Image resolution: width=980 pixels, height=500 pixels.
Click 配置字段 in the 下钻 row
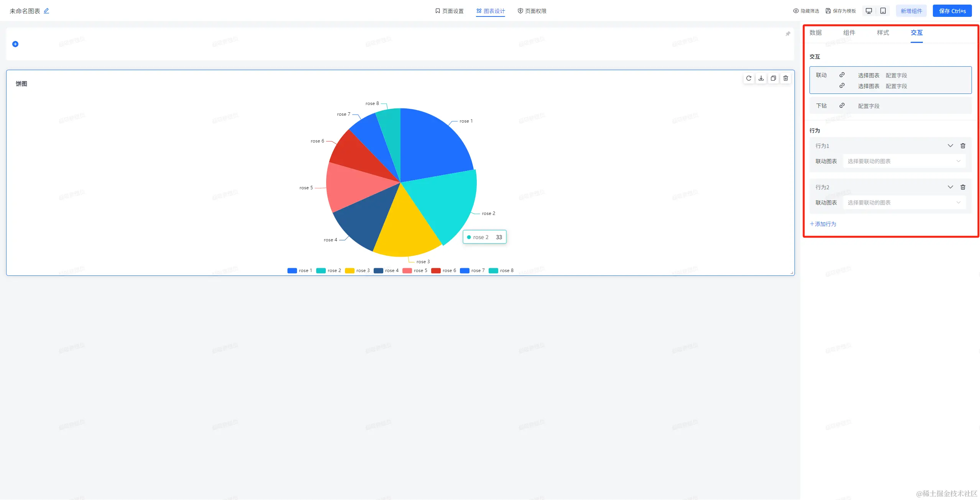point(868,106)
